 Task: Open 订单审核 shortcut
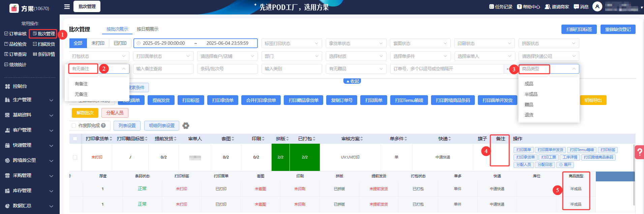click(x=16, y=34)
